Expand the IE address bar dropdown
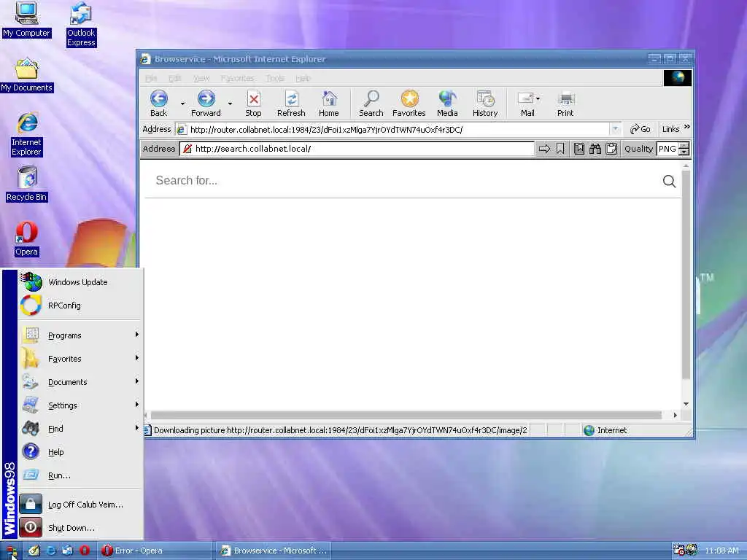Viewport: 747px width, 560px height. (x=615, y=129)
